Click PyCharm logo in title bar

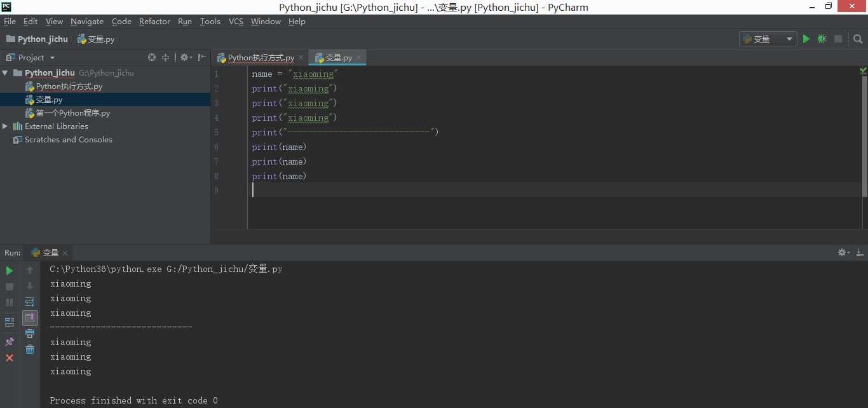pos(6,6)
